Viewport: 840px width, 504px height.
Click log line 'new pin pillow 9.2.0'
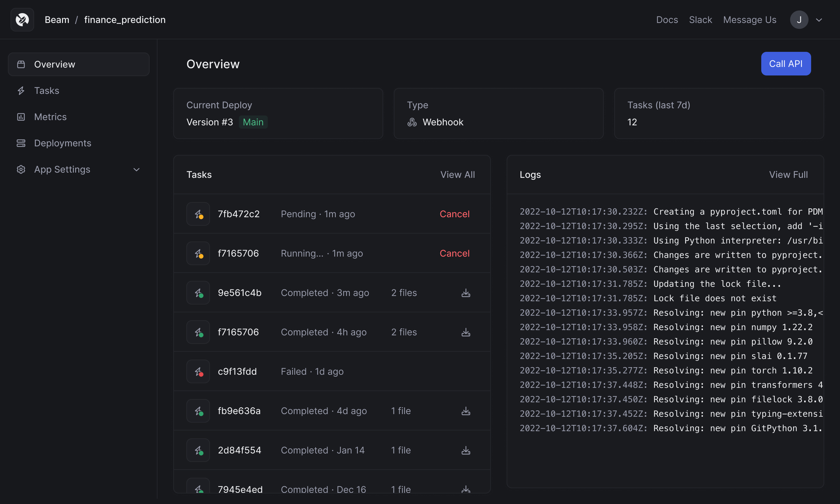coord(761,342)
